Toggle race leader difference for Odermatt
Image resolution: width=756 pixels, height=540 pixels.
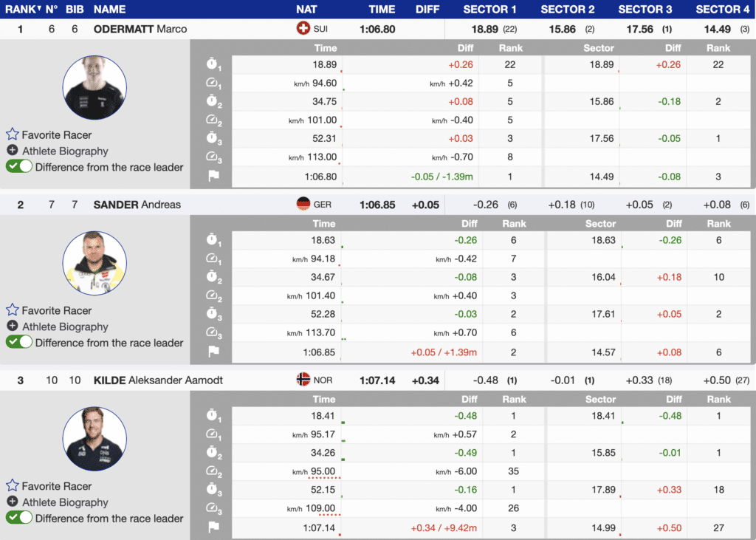coord(19,167)
